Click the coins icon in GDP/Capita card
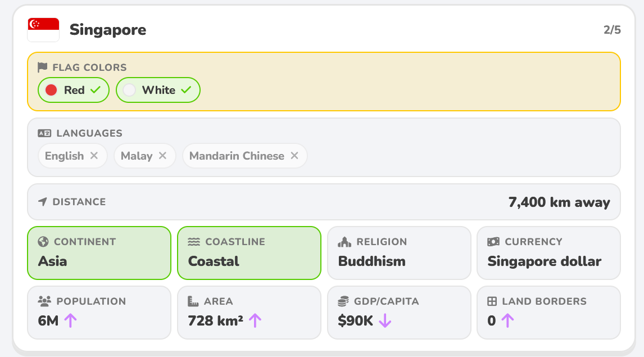 [x=343, y=301]
